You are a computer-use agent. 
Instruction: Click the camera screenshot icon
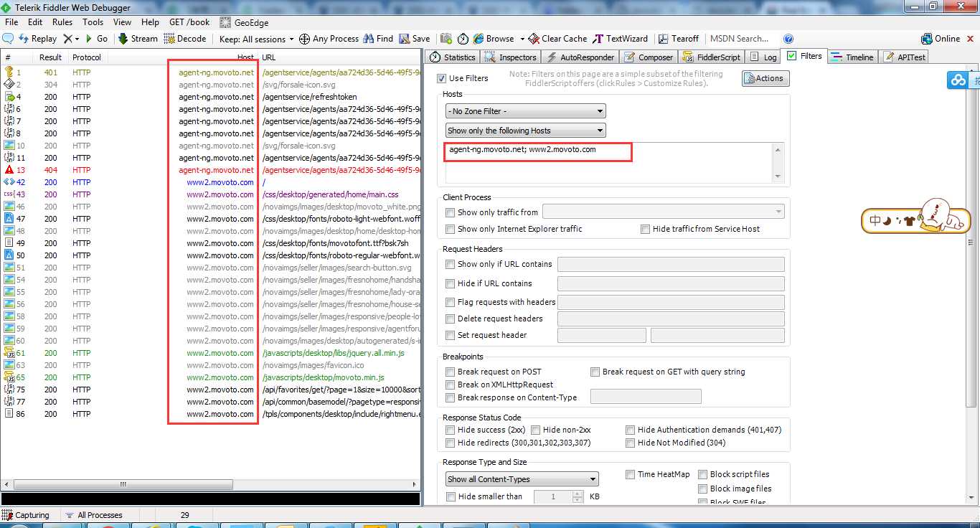click(x=446, y=39)
